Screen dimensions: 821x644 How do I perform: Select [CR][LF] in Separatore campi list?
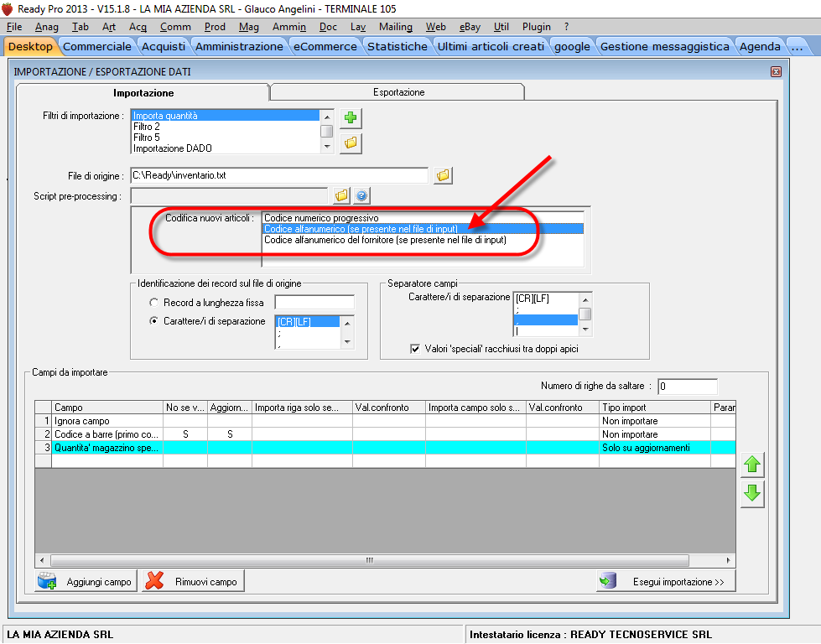coord(545,299)
